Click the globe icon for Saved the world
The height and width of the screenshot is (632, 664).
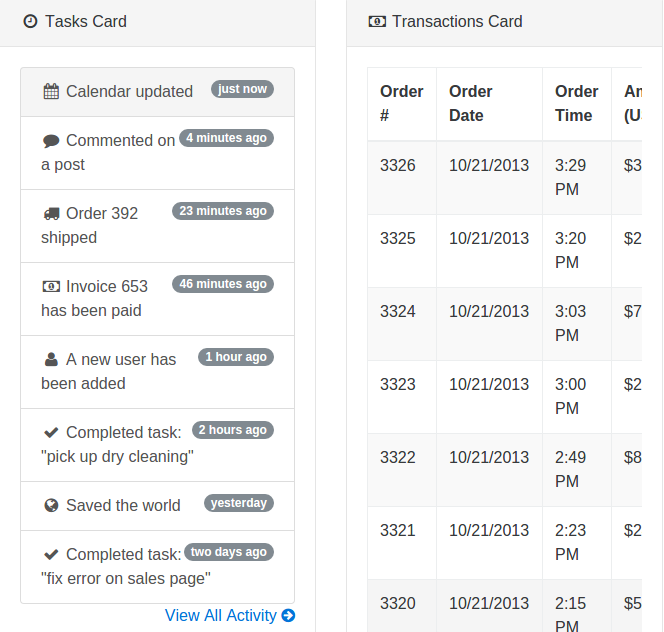click(x=51, y=505)
